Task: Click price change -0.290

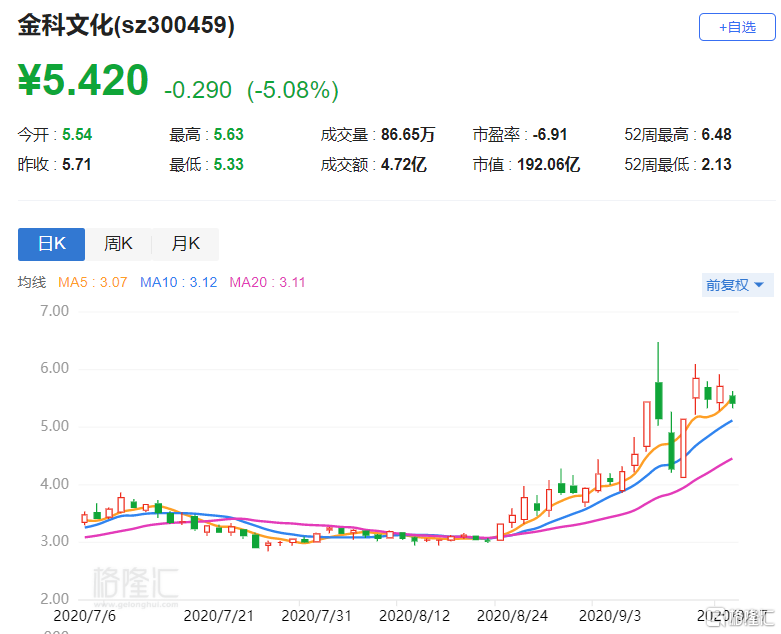Action: point(198,90)
